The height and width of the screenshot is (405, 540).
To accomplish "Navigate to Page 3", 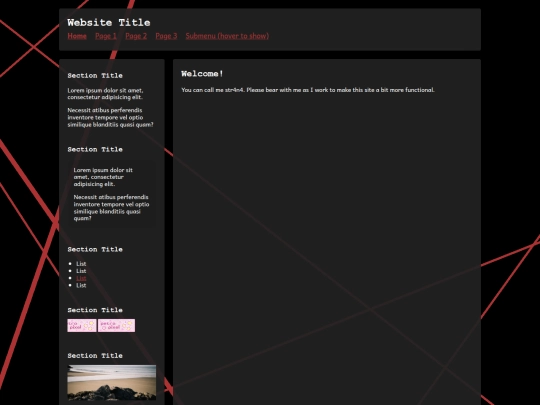I will [166, 36].
